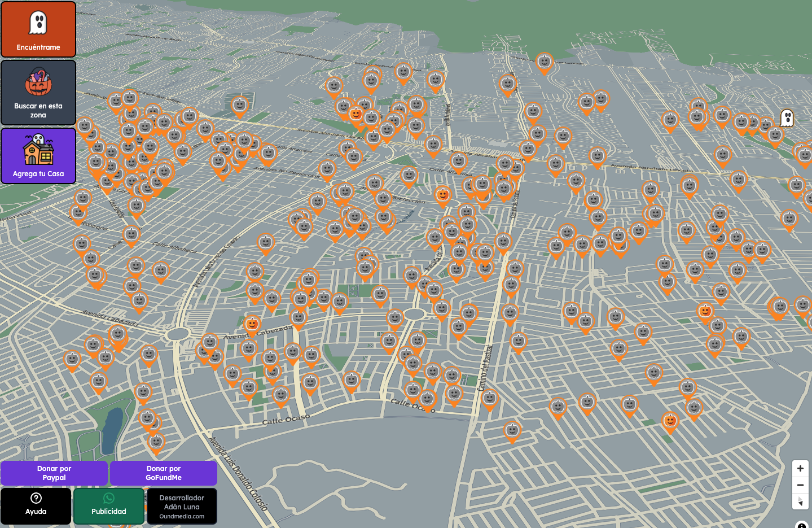Click bright orange pumpkin marker near map center

click(x=443, y=195)
